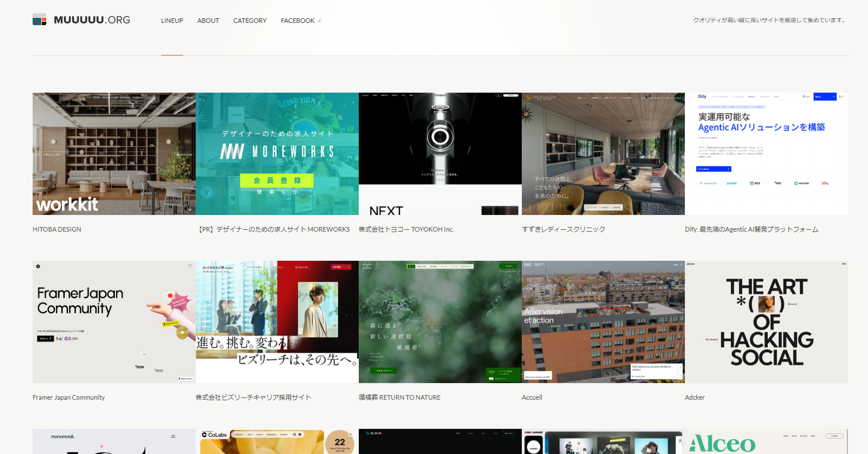
Task: Open the CoLabs thumbnail in bottom row
Action: coord(277,441)
